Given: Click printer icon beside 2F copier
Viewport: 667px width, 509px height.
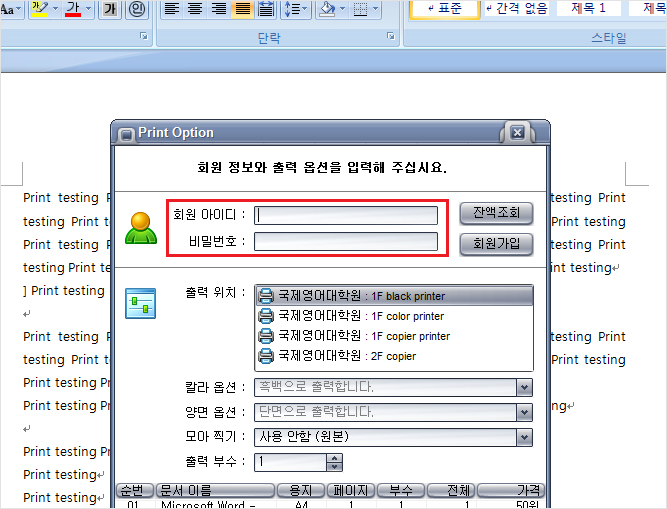Looking at the screenshot, I should click(266, 356).
